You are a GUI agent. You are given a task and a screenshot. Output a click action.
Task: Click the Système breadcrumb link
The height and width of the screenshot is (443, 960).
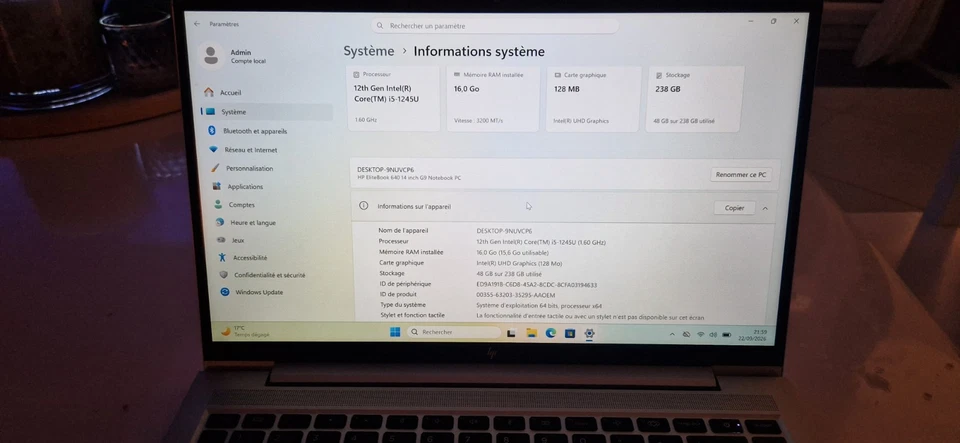coord(369,51)
